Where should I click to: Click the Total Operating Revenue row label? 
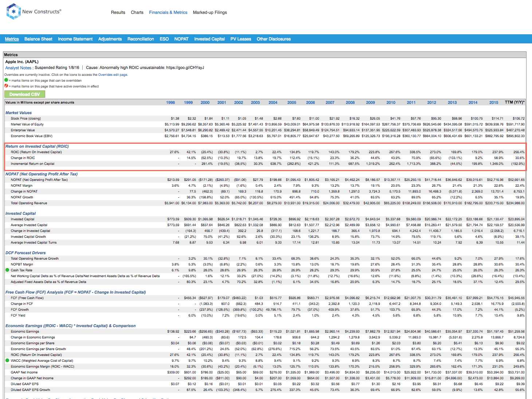[x=29, y=203]
